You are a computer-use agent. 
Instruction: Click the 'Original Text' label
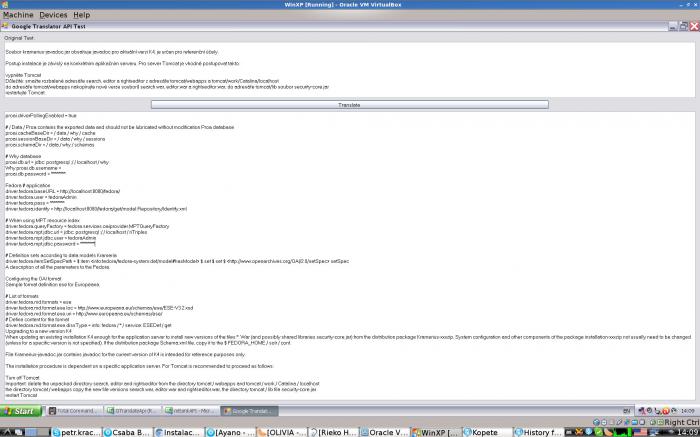pos(19,38)
